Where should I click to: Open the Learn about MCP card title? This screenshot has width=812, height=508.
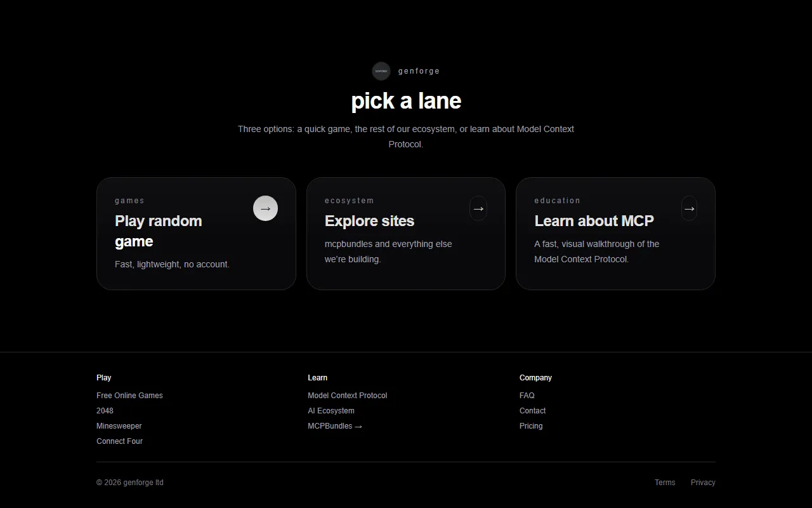click(x=594, y=221)
